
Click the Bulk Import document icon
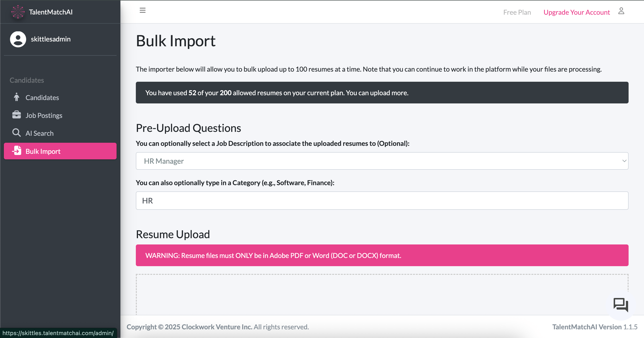17,151
